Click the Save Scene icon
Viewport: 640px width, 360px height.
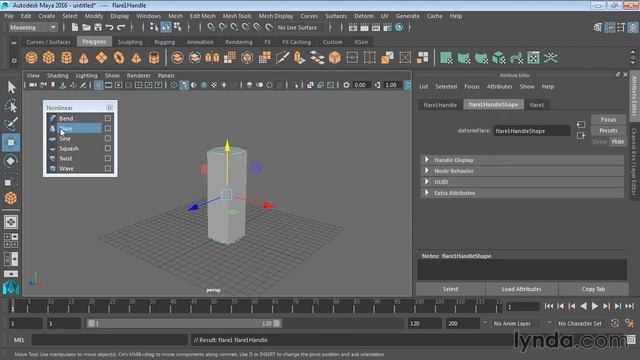[x=98, y=27]
